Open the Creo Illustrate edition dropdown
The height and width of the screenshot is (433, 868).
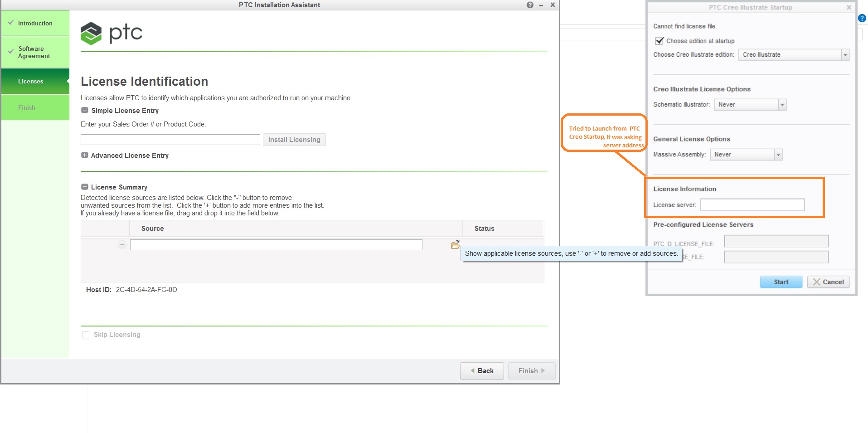(794, 55)
